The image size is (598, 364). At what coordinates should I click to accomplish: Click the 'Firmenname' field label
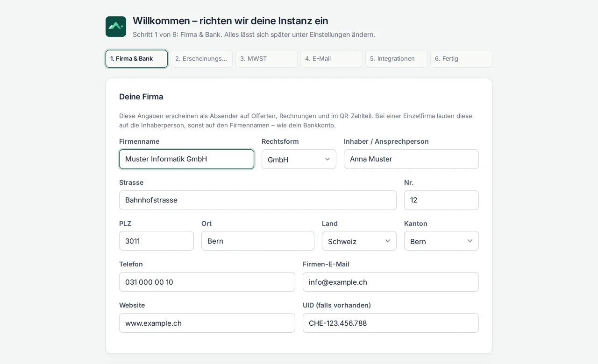(139, 141)
